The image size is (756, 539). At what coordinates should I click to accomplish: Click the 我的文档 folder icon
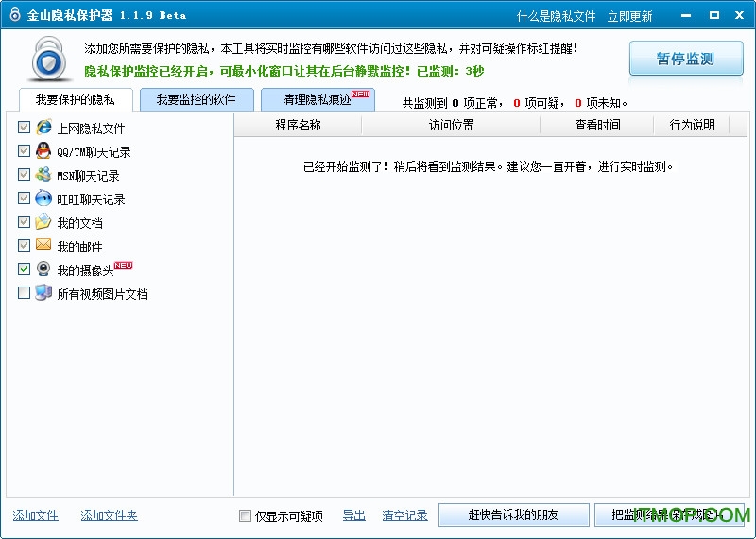pyautogui.click(x=43, y=221)
